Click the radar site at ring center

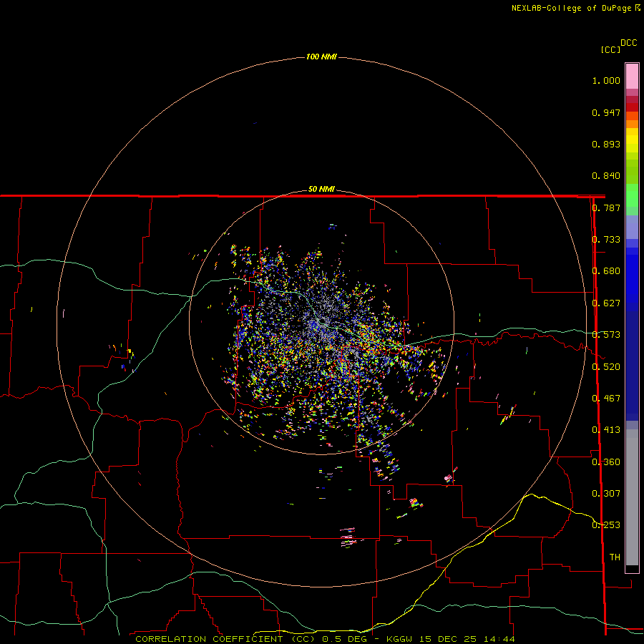tap(321, 321)
